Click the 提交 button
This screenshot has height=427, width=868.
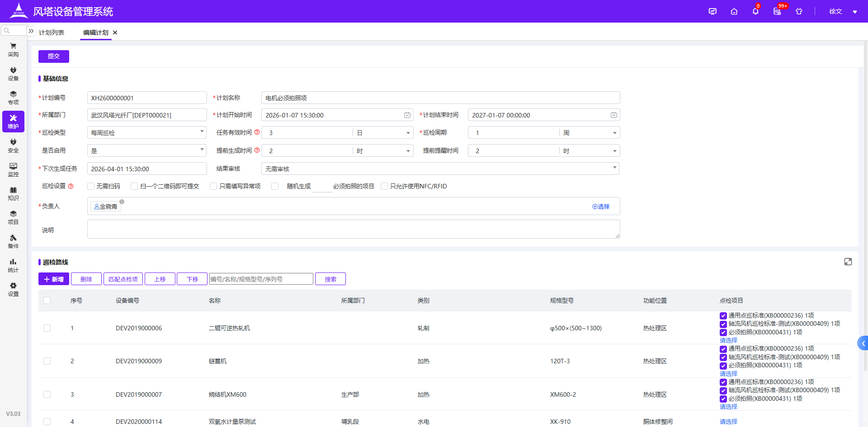[53, 56]
